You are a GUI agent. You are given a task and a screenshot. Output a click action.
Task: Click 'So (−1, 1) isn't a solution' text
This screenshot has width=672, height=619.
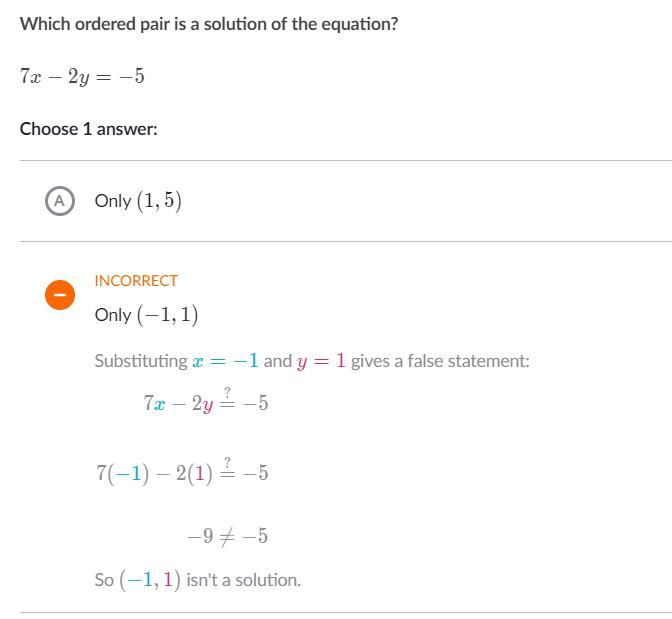coord(197,580)
